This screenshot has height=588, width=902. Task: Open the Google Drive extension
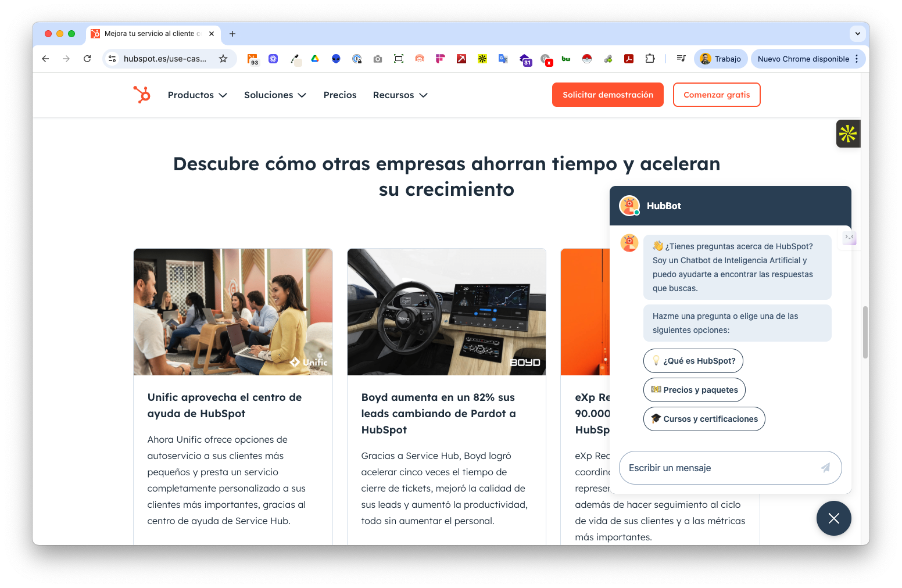click(x=315, y=59)
